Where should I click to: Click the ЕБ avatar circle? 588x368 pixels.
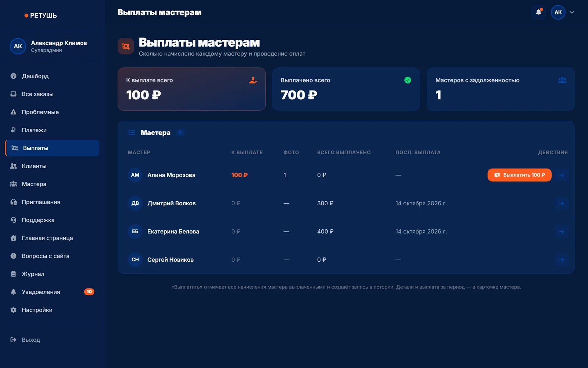135,231
